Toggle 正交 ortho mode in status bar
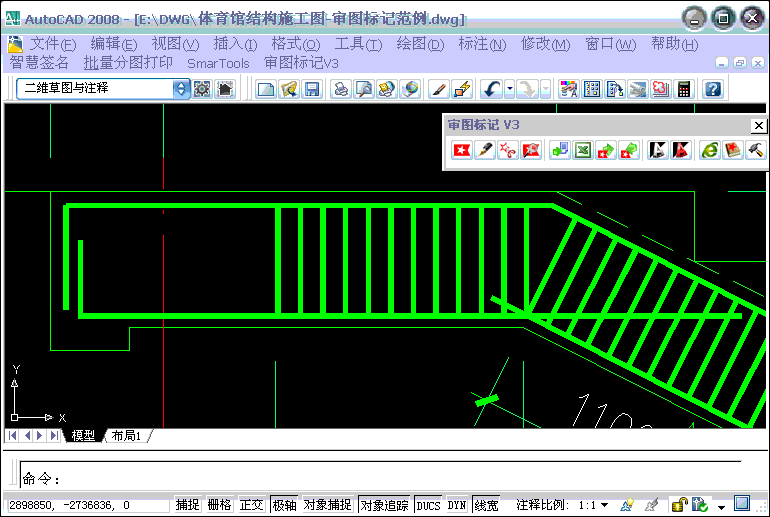Image resolution: width=770 pixels, height=517 pixels. pos(251,505)
